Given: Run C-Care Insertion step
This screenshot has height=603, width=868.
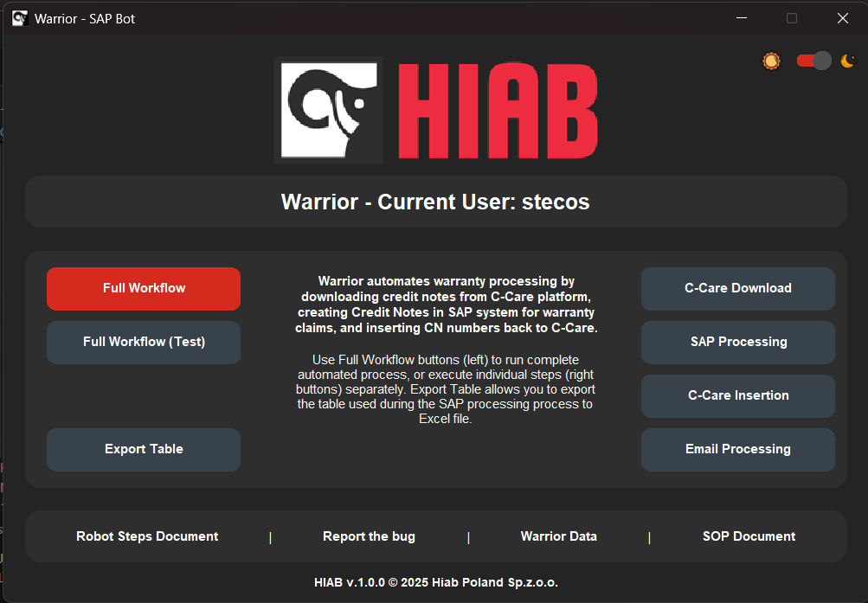Looking at the screenshot, I should pos(738,396).
